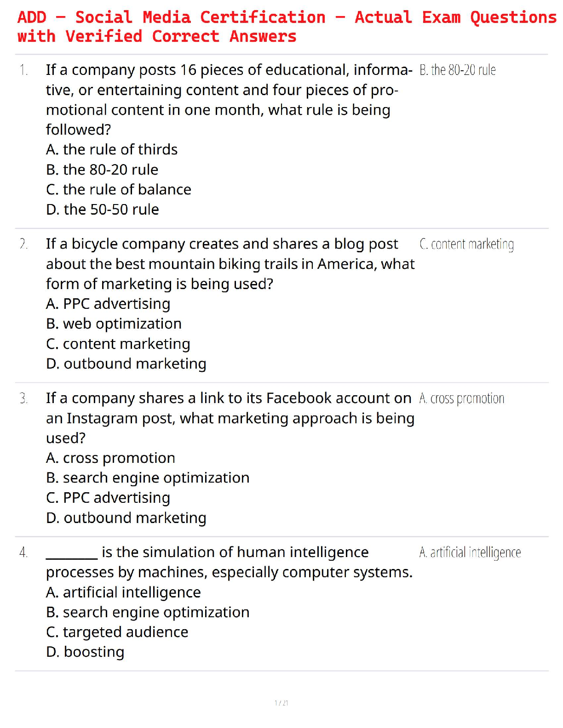Select option B. the 80-20 rule

pos(102,170)
